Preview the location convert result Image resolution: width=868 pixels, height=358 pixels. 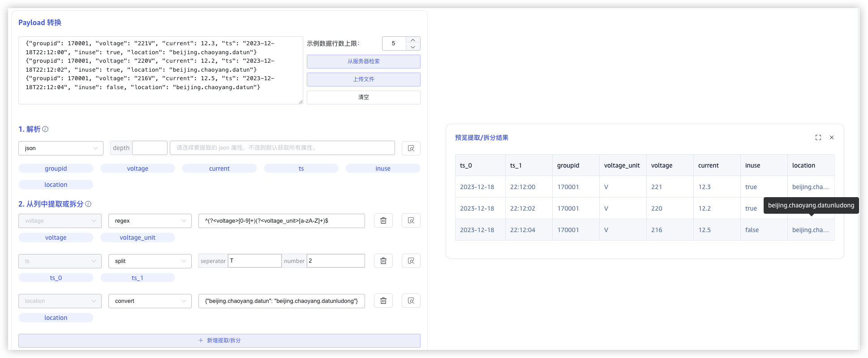click(411, 301)
